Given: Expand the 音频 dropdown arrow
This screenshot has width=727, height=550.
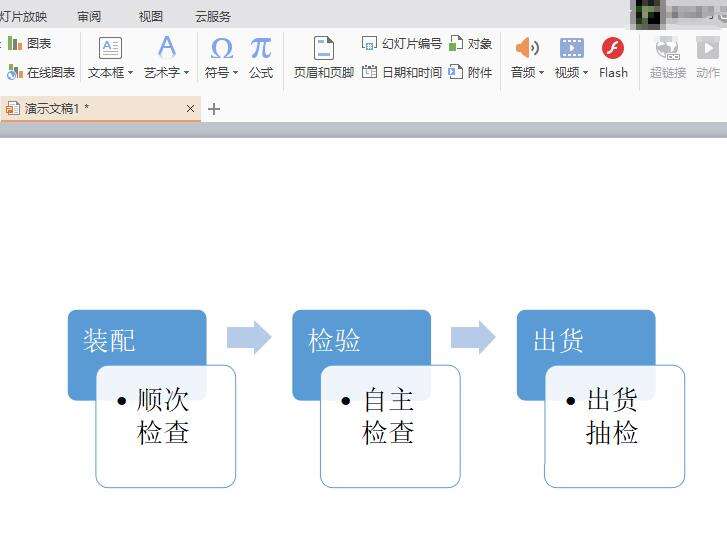Looking at the screenshot, I should tap(541, 73).
